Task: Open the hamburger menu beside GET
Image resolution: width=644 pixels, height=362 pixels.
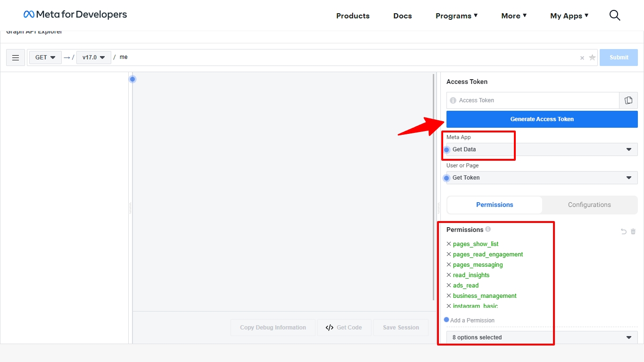Action: tap(16, 58)
